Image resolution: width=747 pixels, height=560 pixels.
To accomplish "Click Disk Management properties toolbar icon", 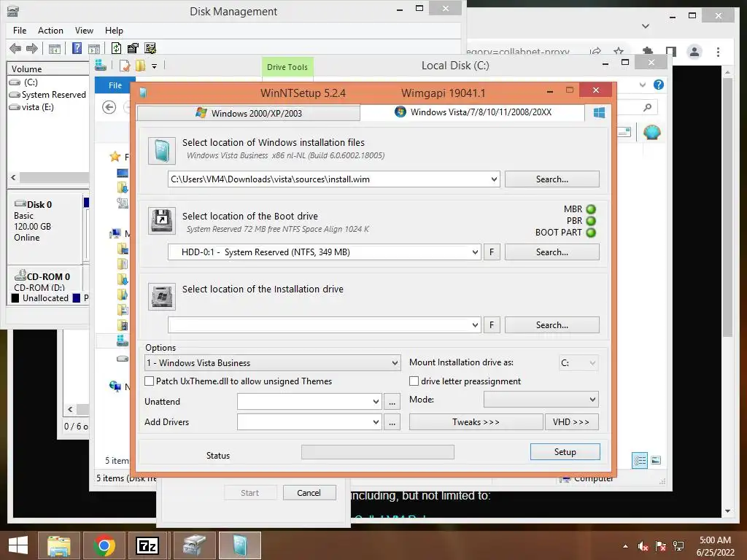I will [x=133, y=48].
